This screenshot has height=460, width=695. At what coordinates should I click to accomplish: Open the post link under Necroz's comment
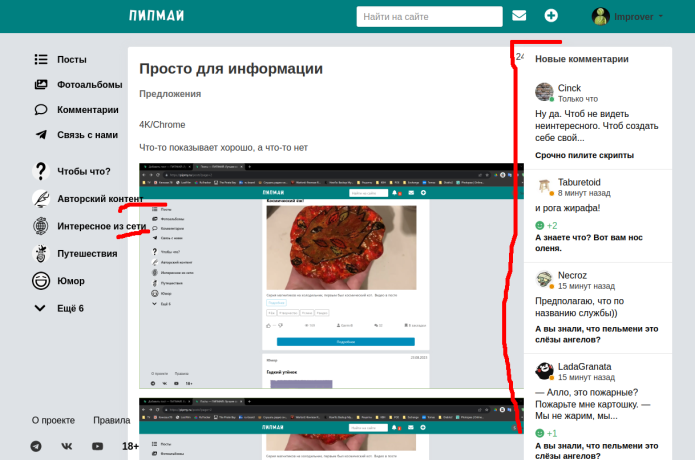[x=597, y=334]
